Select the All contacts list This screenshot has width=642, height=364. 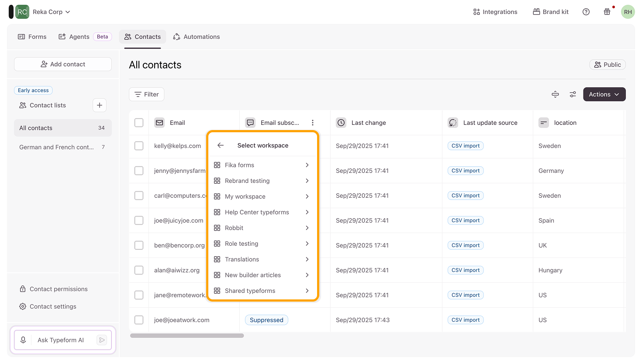[63, 128]
